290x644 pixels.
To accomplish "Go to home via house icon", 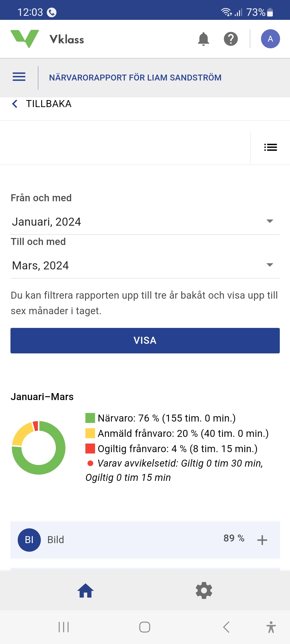I will 85,591.
